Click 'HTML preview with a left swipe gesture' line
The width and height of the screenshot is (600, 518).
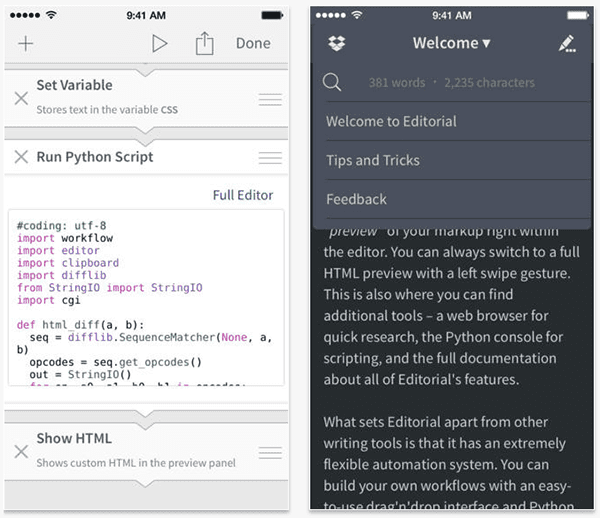(447, 274)
